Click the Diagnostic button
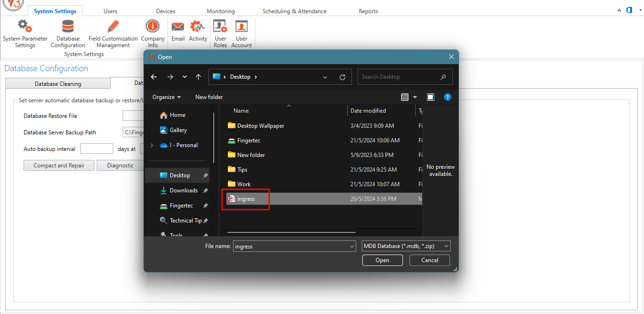Image resolution: width=644 pixels, height=314 pixels. pyautogui.click(x=120, y=165)
